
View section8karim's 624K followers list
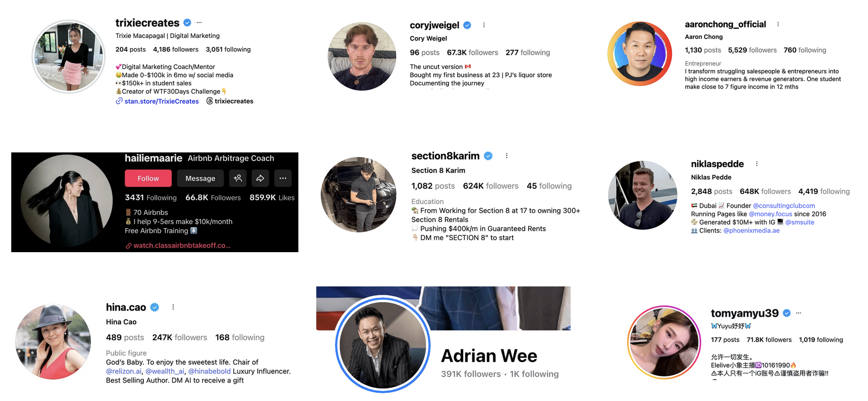coord(490,186)
